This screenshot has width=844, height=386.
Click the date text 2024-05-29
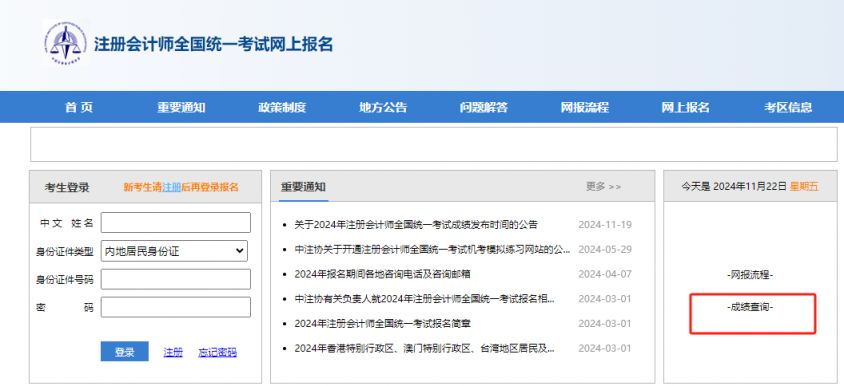point(604,249)
